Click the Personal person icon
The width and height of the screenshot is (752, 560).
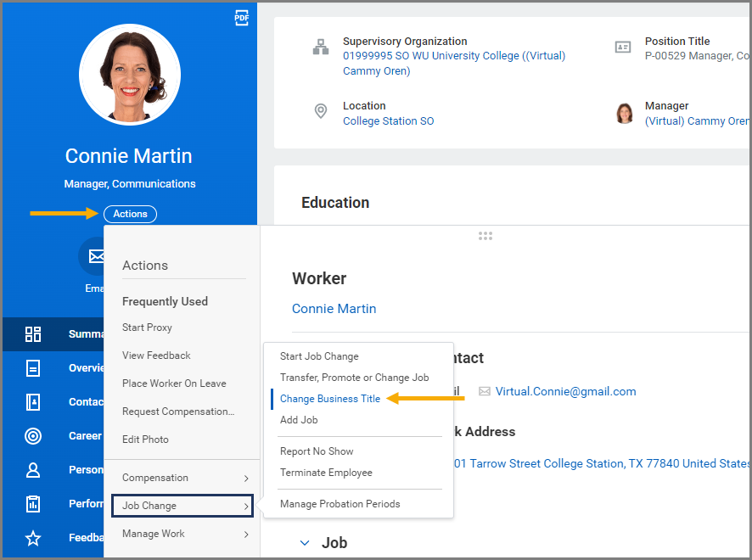[x=33, y=470]
